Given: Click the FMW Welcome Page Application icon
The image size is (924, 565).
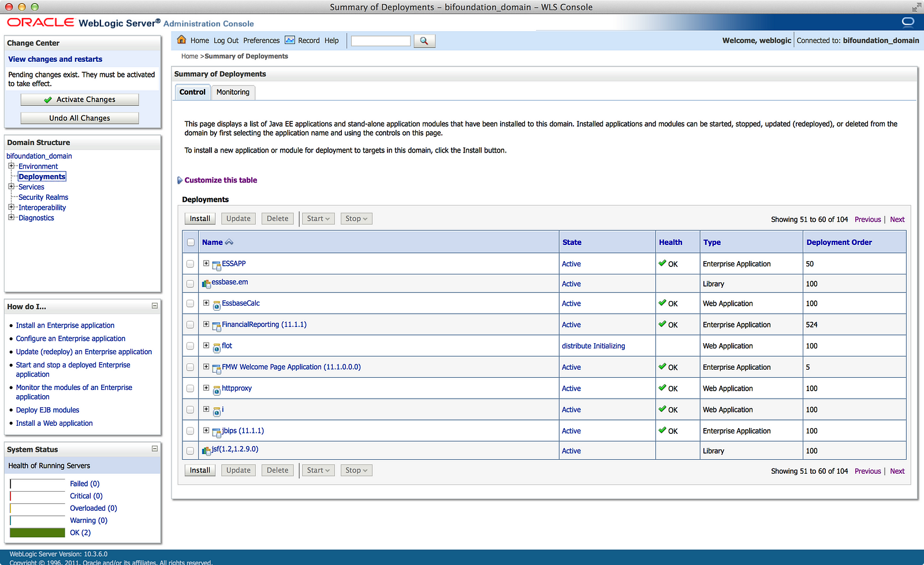Looking at the screenshot, I should [x=217, y=369].
